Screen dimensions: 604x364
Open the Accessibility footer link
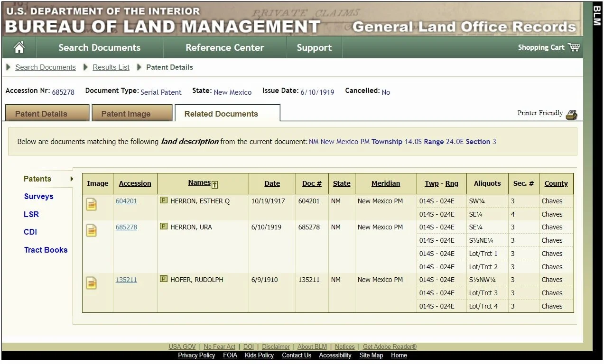tap(335, 355)
